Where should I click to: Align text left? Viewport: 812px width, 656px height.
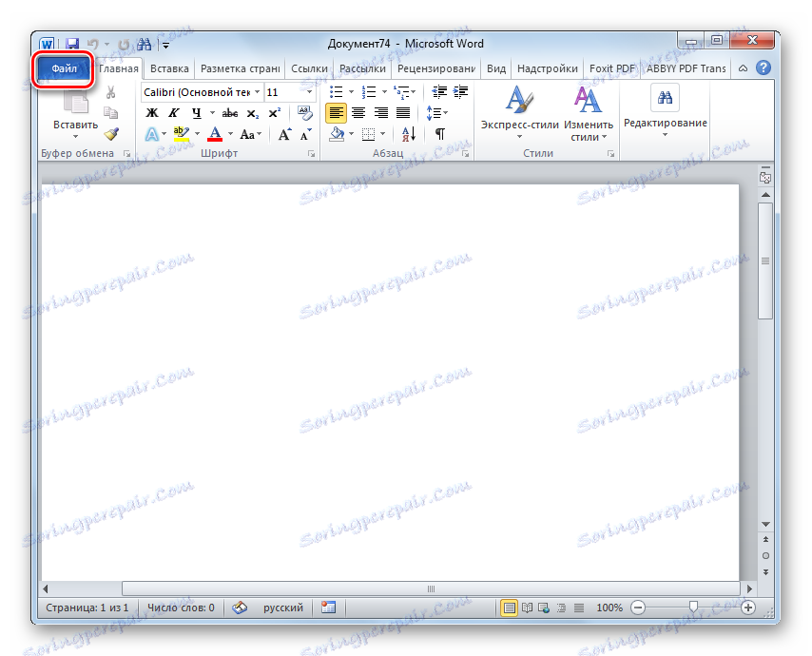coord(336,113)
